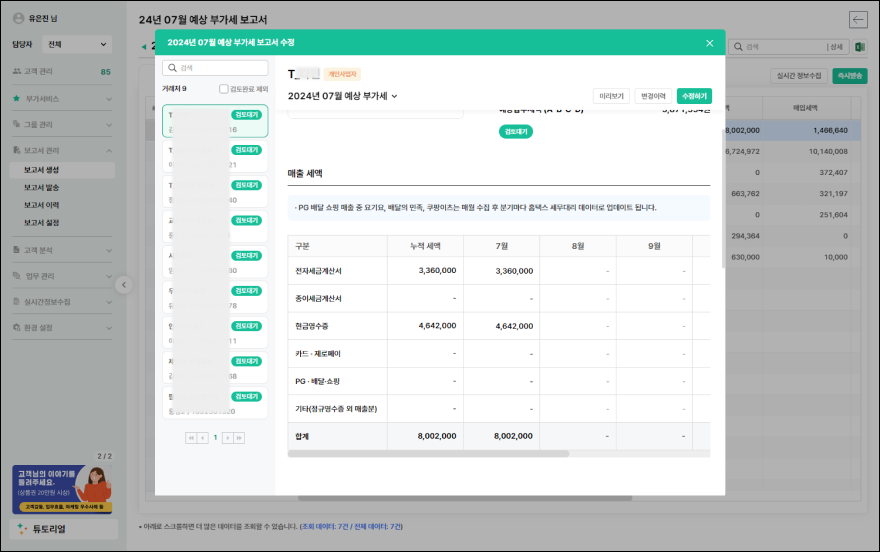The image size is (880, 552).
Task: Open the 담당자 전체 dropdown
Action: tap(77, 44)
